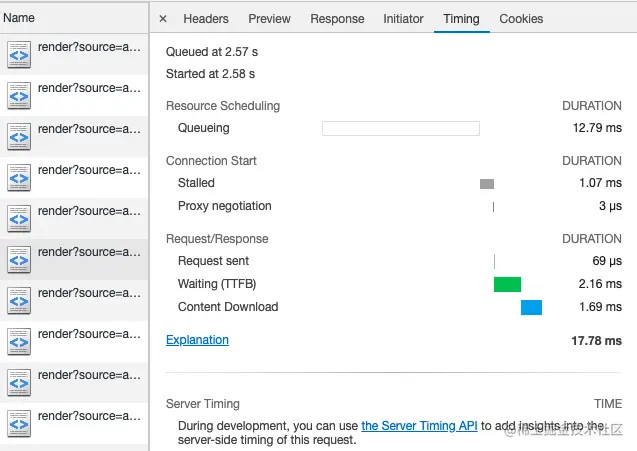Select the 'Started at 2.58 s' text

210,74
